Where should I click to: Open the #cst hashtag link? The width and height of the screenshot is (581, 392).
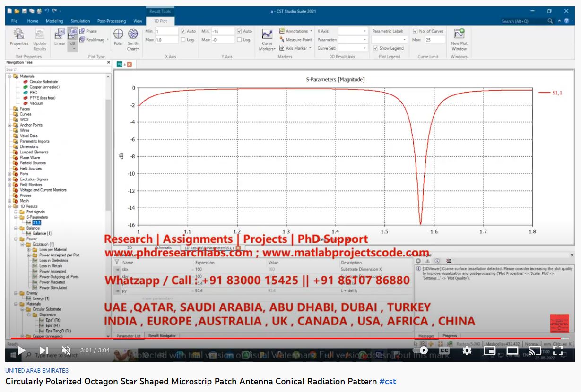388,382
